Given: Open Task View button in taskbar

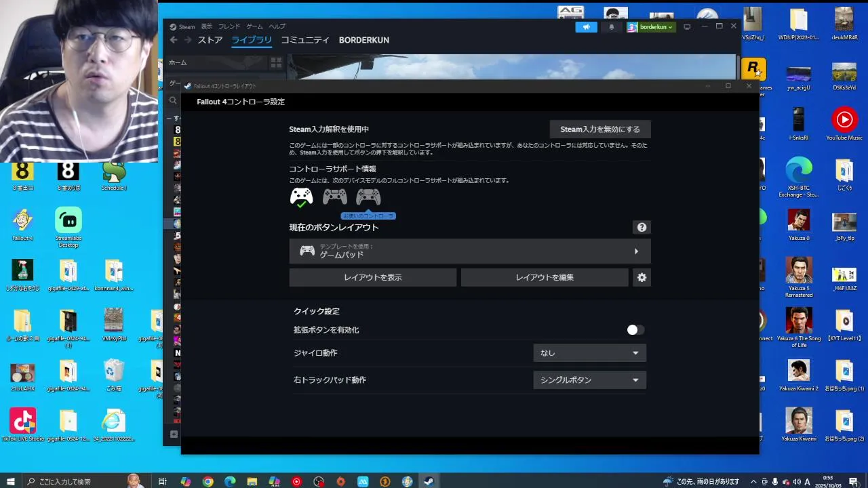Looking at the screenshot, I should point(163,481).
